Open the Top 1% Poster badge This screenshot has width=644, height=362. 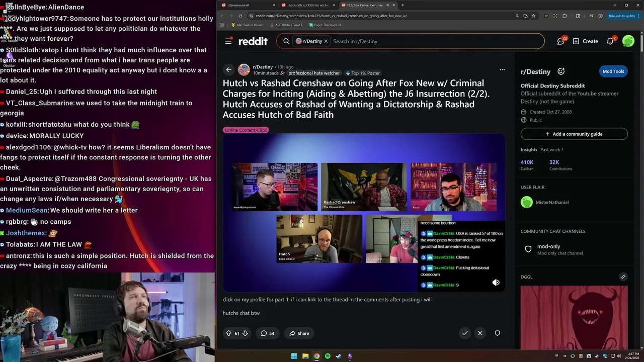tap(362, 73)
